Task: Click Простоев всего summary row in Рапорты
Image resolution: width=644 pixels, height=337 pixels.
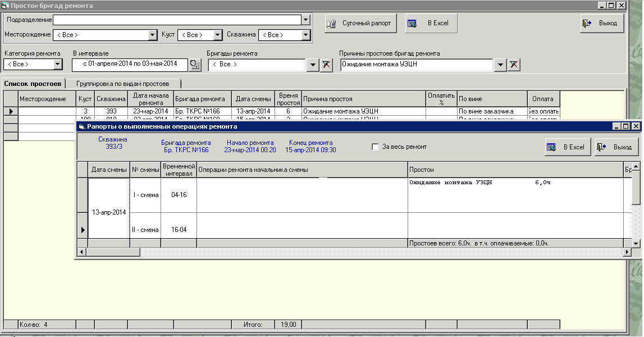Action: (515, 243)
